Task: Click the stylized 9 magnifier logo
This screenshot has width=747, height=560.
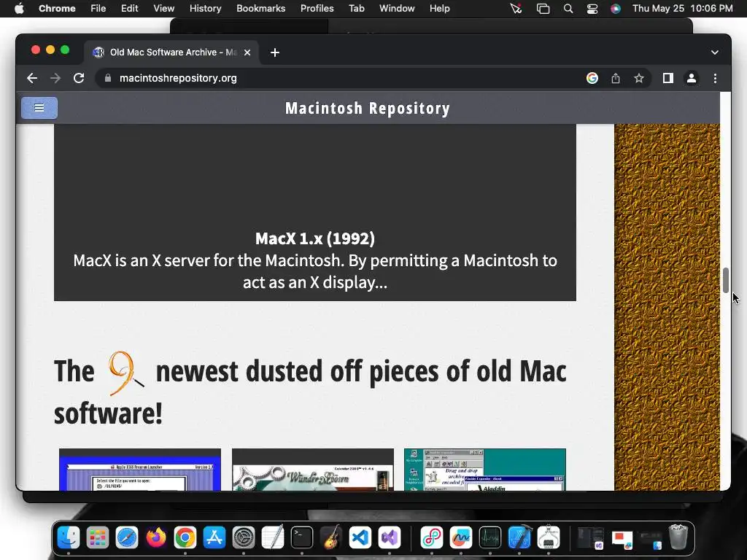Action: [x=125, y=374]
